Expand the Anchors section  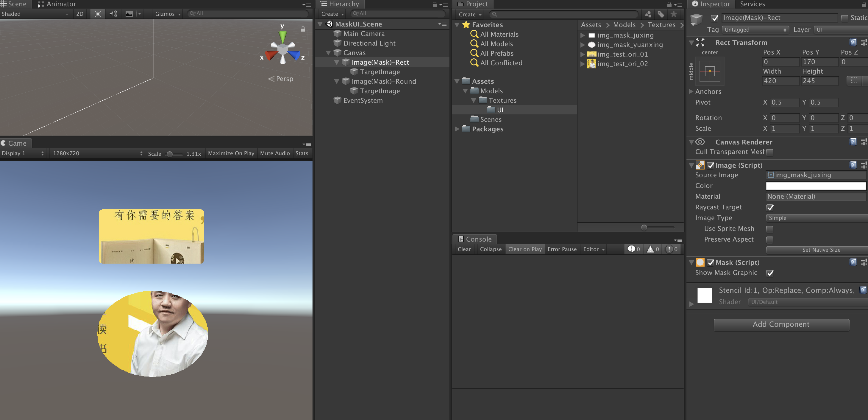691,92
